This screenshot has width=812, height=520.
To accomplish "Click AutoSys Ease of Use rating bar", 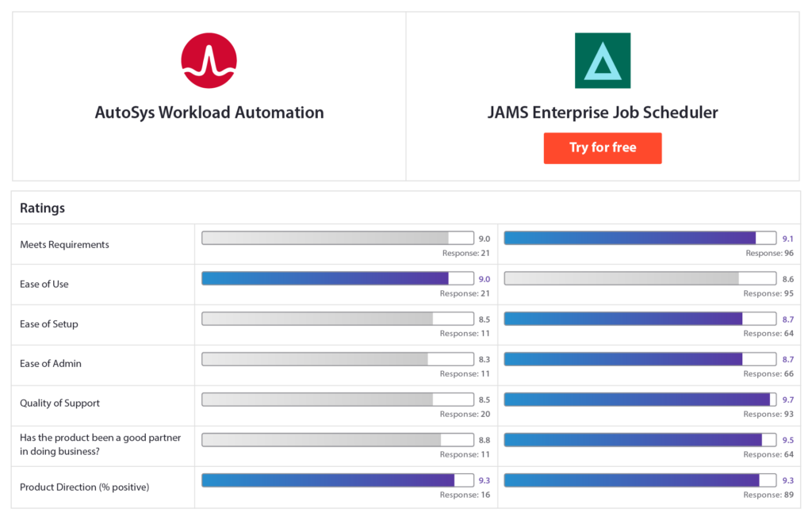I will [x=338, y=279].
